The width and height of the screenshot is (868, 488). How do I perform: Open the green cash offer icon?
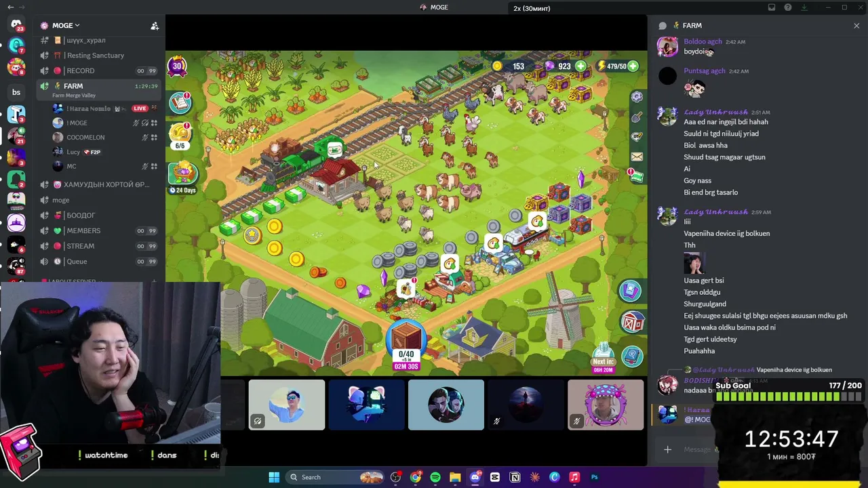pos(637,176)
